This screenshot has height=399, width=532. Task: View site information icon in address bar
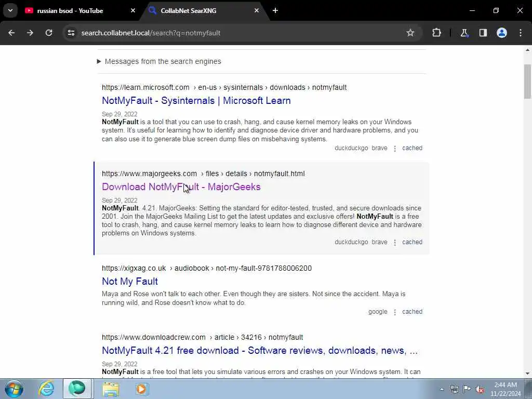[x=71, y=33]
